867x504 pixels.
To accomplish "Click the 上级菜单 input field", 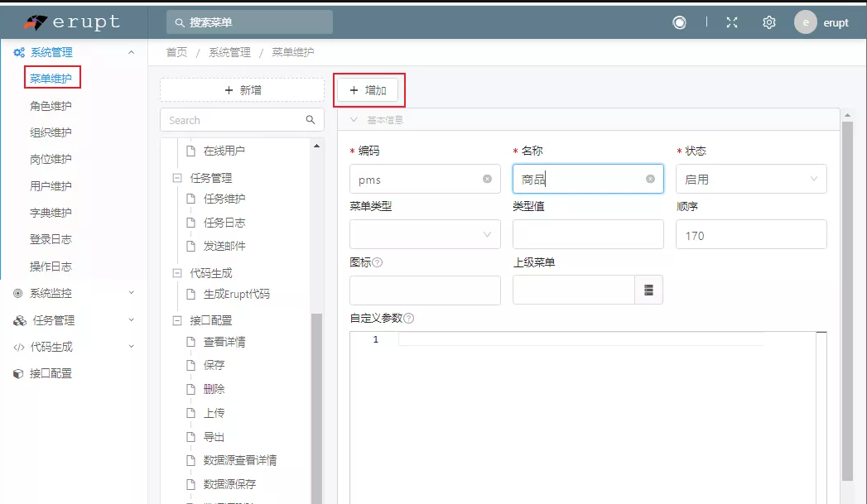I will coord(573,290).
